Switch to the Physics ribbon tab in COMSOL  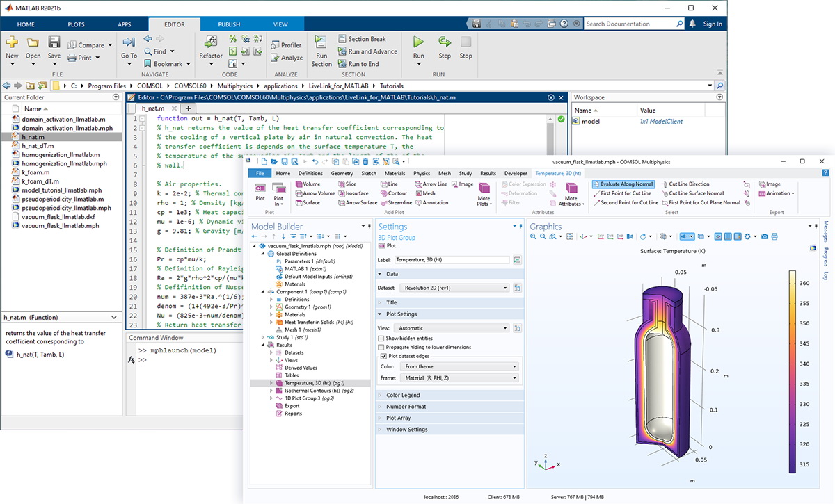pyautogui.click(x=422, y=173)
